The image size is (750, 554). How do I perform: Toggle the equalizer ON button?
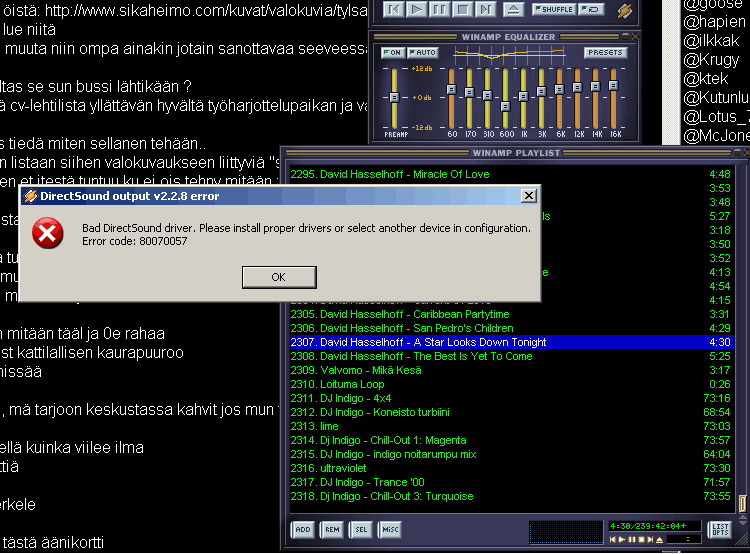393,53
